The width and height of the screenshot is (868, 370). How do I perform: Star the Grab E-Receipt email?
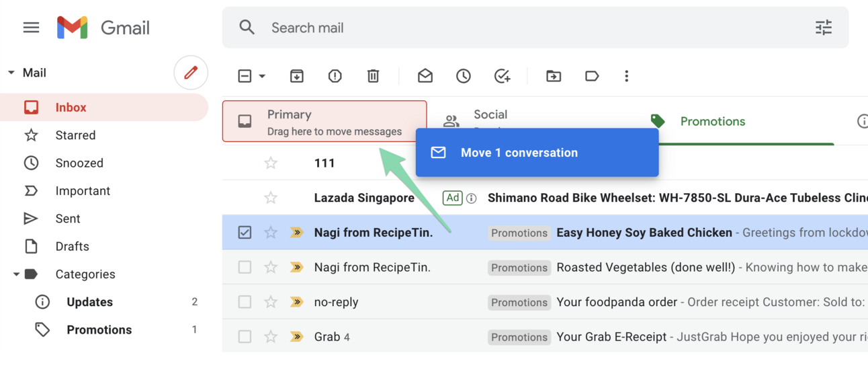[x=271, y=336]
